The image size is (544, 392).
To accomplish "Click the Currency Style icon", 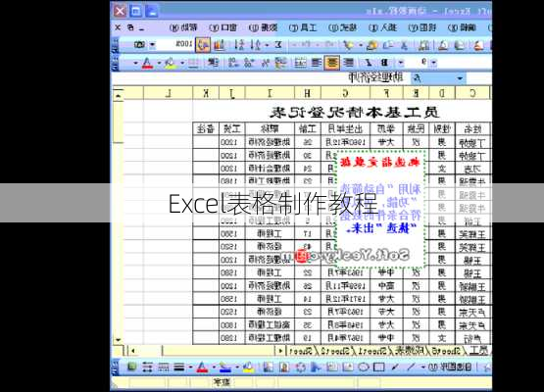I will point(280,63).
